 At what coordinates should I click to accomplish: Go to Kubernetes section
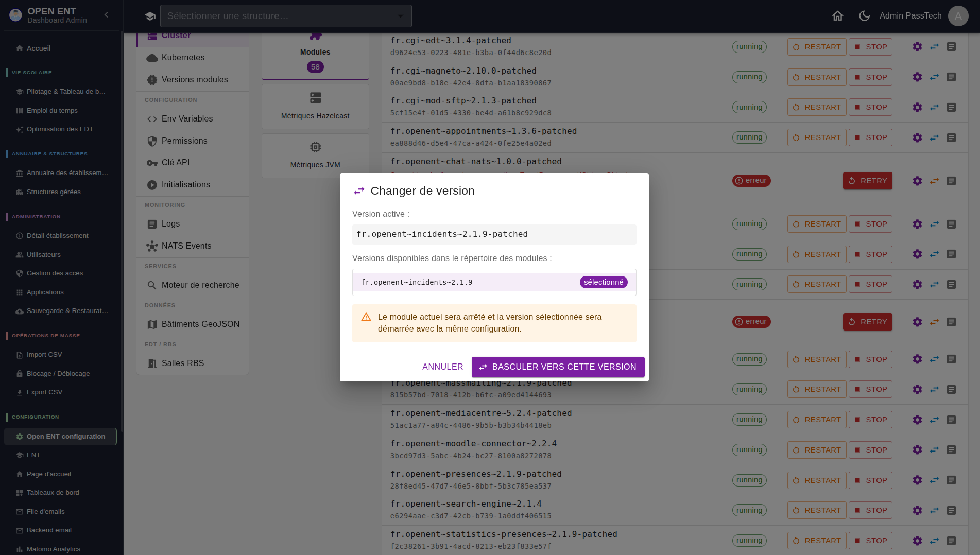tap(193, 58)
